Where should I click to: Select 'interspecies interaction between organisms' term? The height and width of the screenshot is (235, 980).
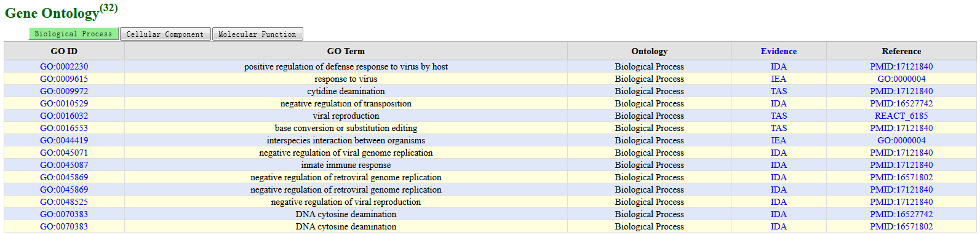pos(346,140)
